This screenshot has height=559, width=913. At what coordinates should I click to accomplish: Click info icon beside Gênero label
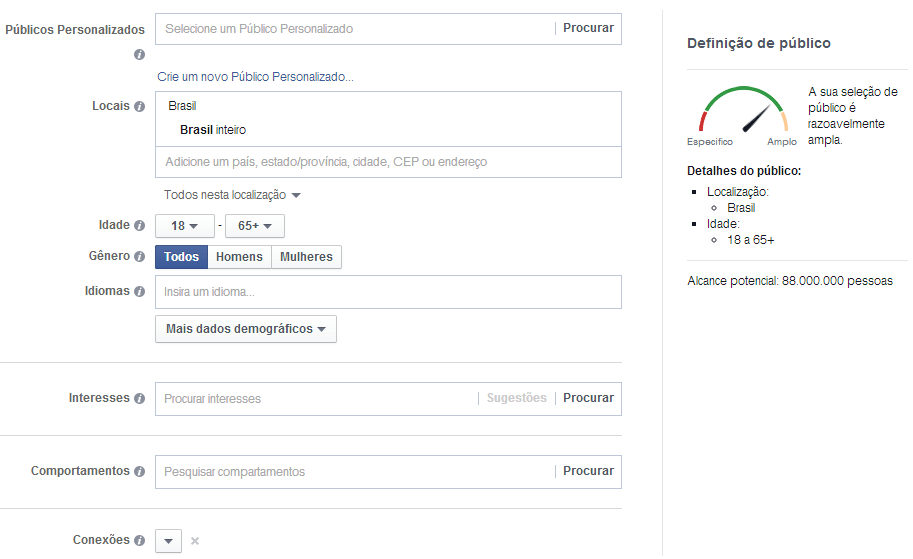pyautogui.click(x=140, y=257)
